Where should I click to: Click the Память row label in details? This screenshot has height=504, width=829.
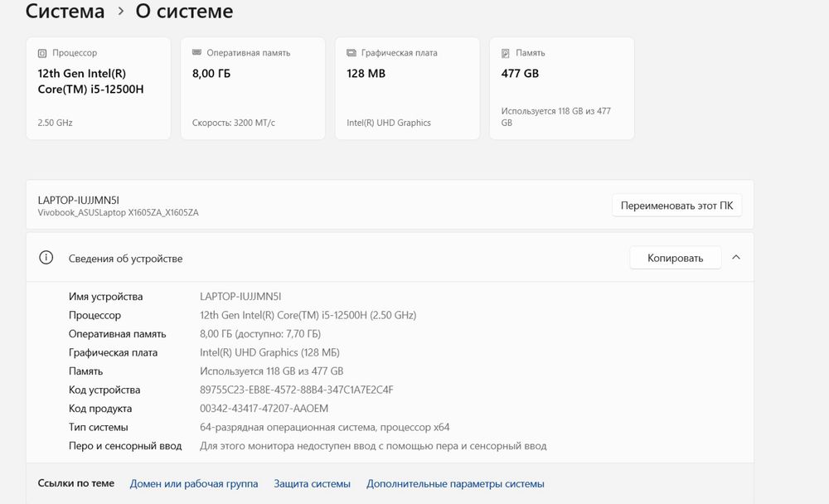click(85, 371)
